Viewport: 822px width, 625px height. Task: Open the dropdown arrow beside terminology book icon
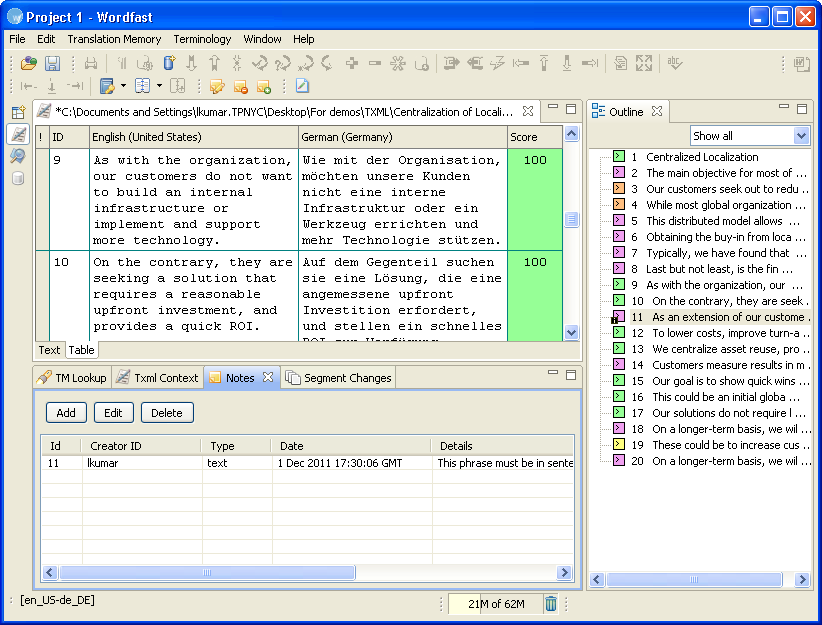click(x=123, y=85)
